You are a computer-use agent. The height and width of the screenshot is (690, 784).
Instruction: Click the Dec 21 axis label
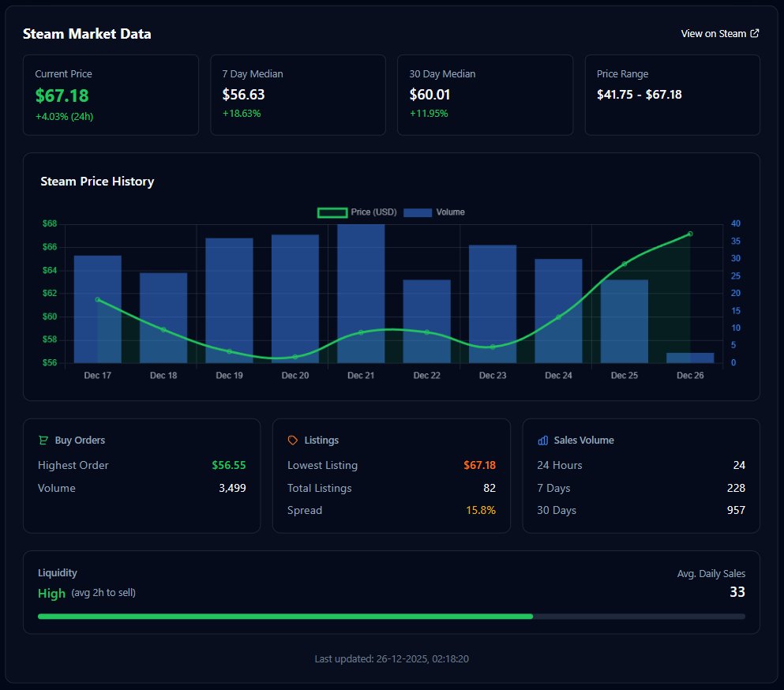click(361, 376)
